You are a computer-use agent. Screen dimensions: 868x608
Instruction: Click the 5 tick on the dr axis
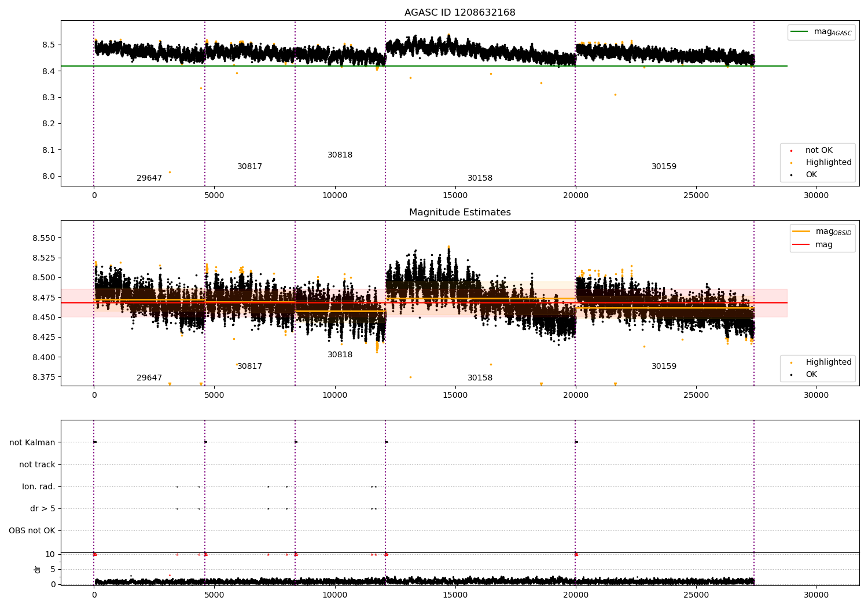53,569
